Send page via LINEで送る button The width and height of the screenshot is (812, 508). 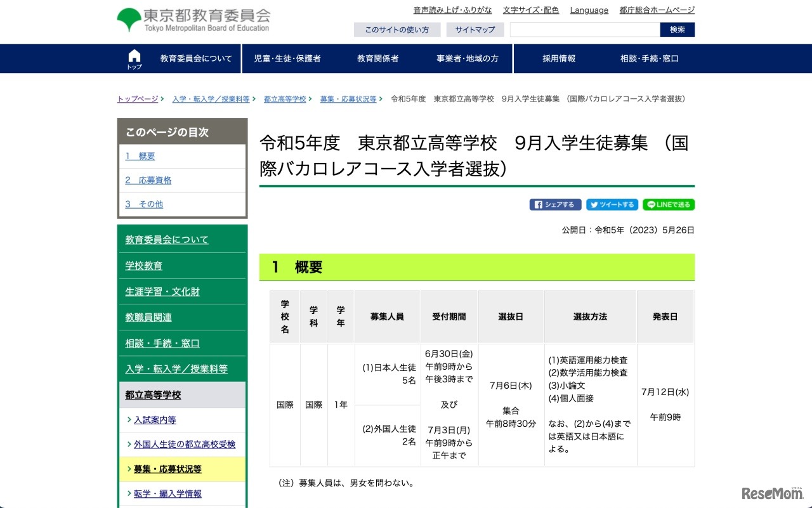click(x=669, y=205)
